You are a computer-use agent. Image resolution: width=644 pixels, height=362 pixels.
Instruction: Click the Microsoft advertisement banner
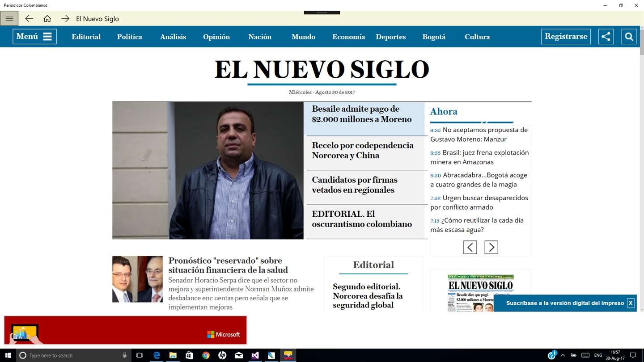click(125, 330)
